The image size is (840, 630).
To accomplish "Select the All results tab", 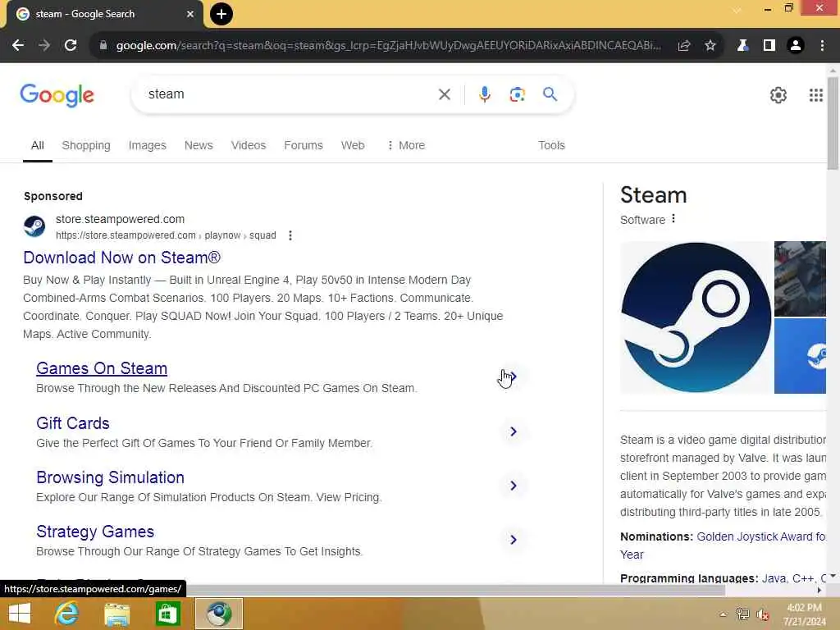I will [38, 145].
